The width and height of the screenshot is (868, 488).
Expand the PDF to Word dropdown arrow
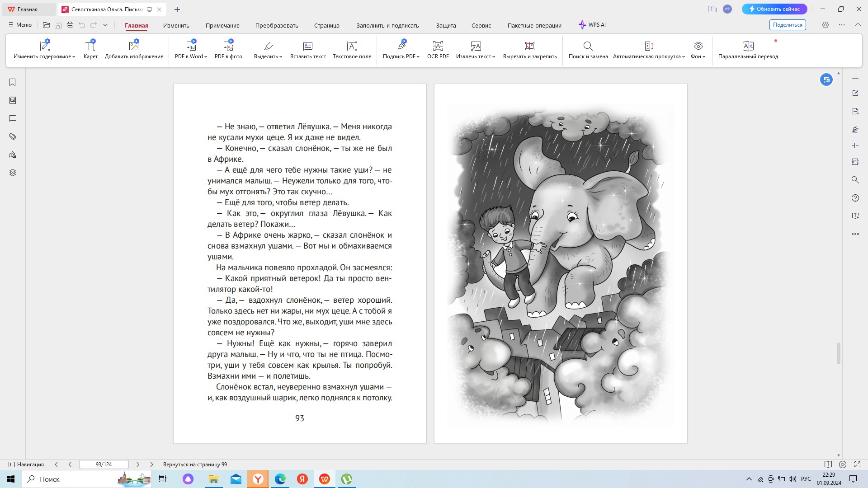(206, 57)
